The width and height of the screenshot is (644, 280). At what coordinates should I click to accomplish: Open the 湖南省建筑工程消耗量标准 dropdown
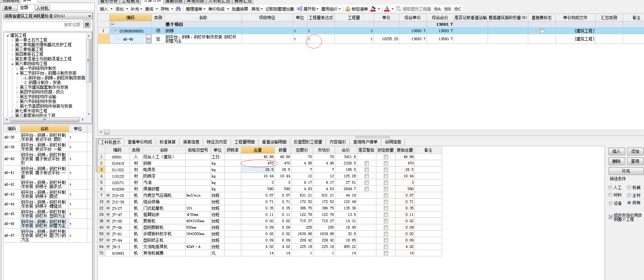pyautogui.click(x=89, y=16)
